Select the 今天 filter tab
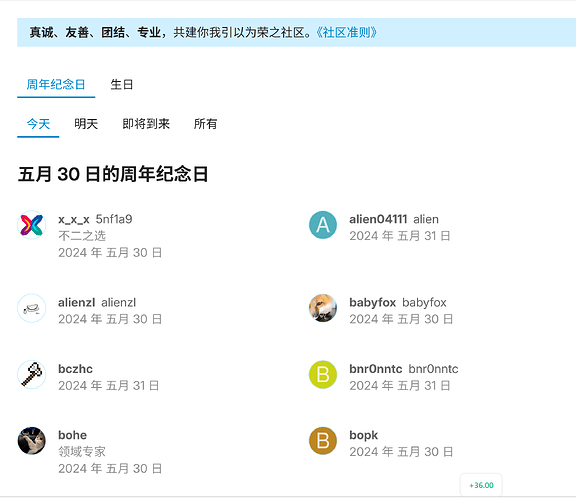The height and width of the screenshot is (499, 576). pos(38,124)
